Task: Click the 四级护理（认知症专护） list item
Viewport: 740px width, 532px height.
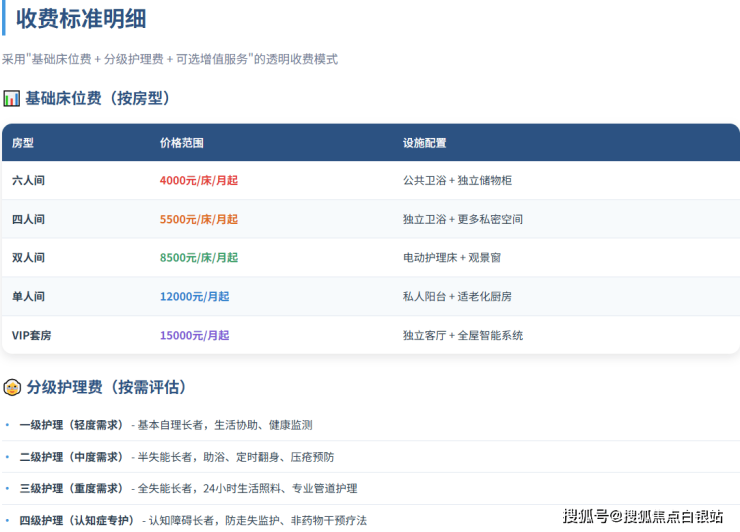Action: (x=78, y=520)
